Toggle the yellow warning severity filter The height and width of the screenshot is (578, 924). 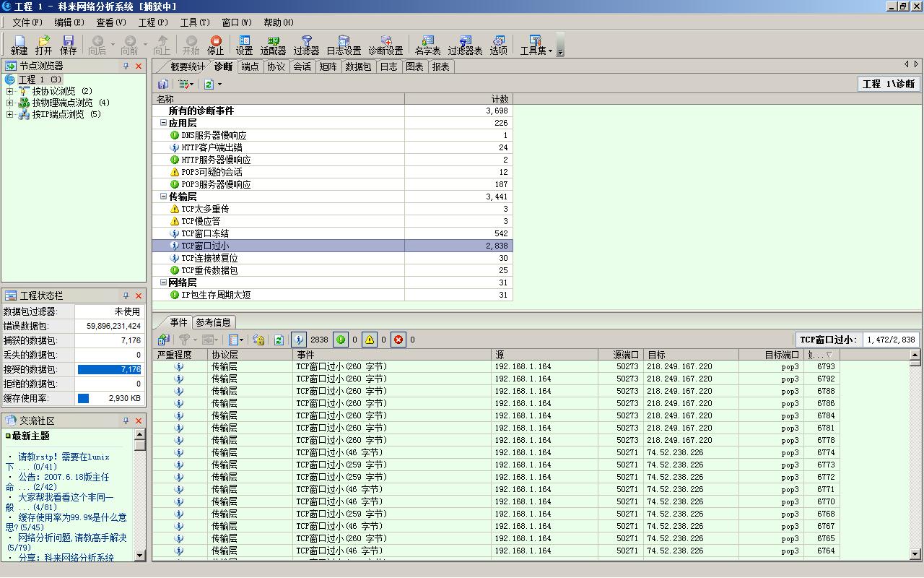(x=370, y=340)
